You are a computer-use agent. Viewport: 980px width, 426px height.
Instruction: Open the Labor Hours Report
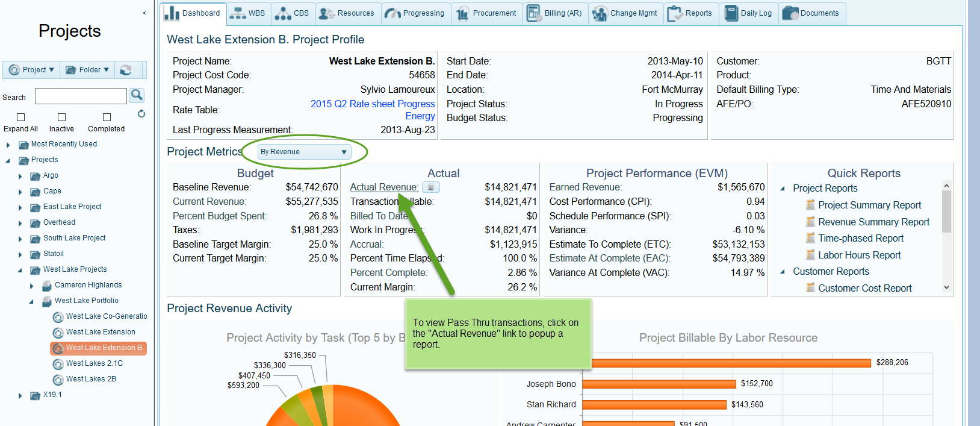tap(860, 255)
